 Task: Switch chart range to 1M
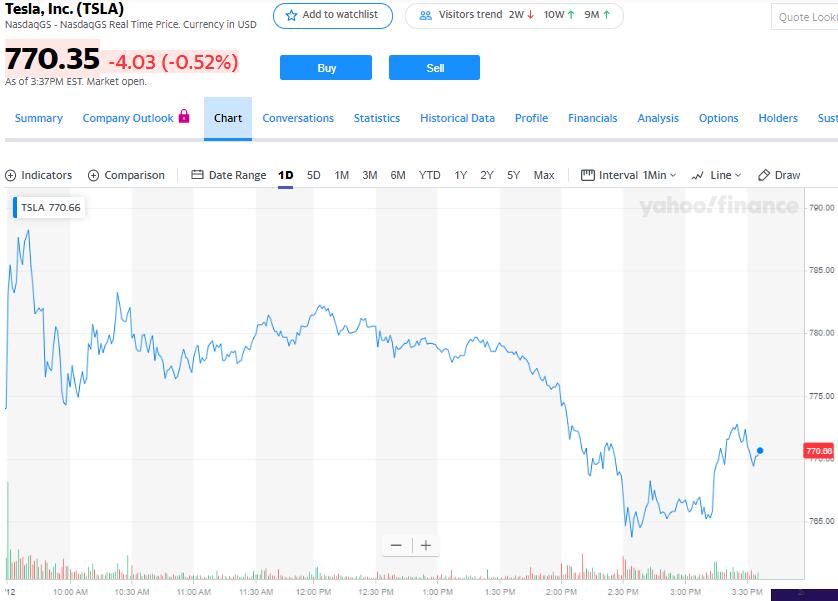click(342, 175)
